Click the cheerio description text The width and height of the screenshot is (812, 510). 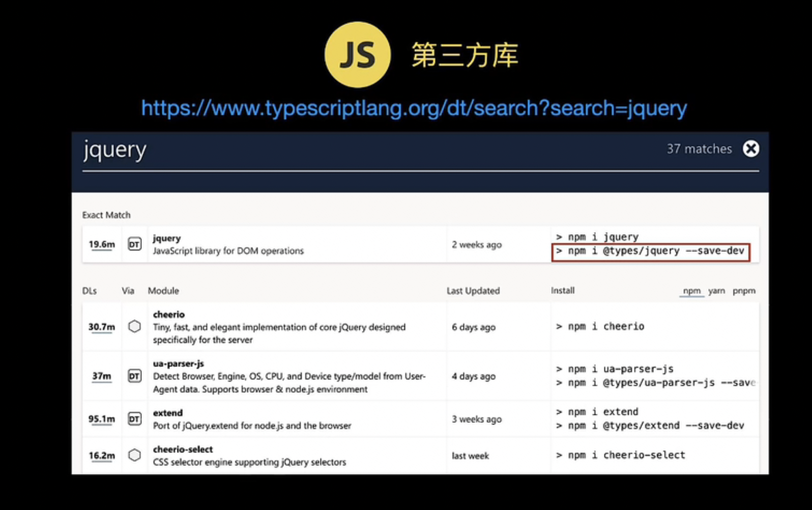tap(279, 333)
